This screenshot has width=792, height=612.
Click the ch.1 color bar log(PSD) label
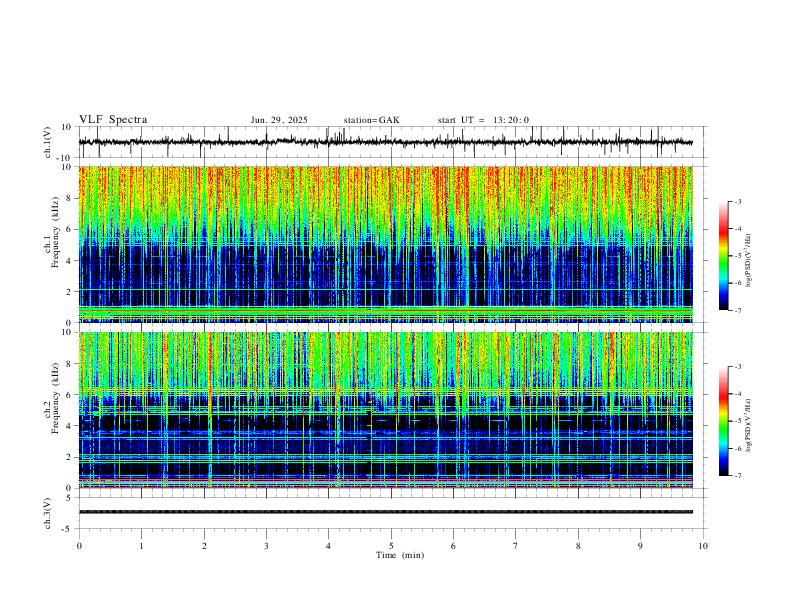(x=748, y=261)
